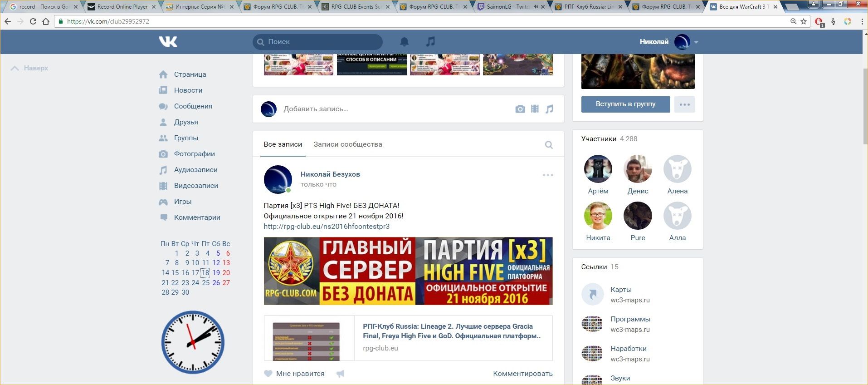Open the music note icon in header
This screenshot has width=868, height=385.
[x=430, y=42]
